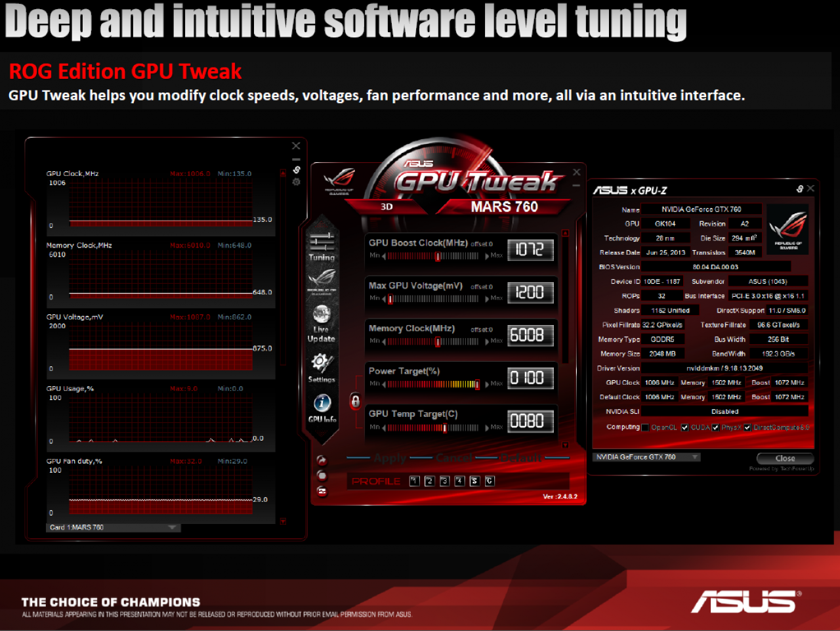
Task: Increase Memory Clock with Max arrow
Action: 486,341
